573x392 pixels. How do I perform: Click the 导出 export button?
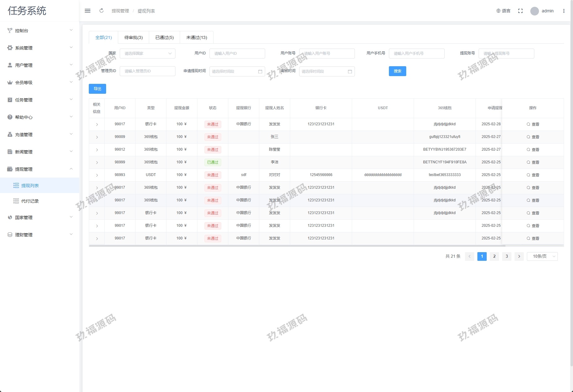97,89
